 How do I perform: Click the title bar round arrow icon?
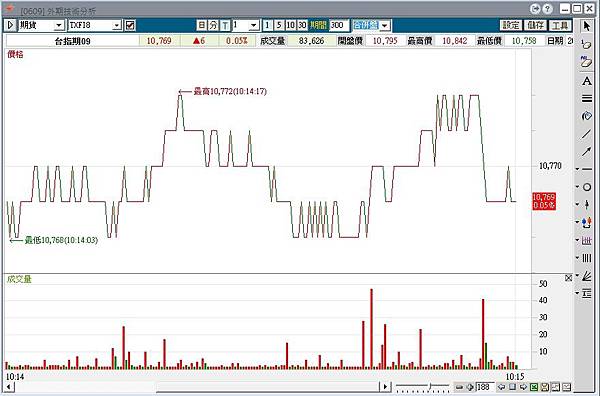(x=536, y=8)
